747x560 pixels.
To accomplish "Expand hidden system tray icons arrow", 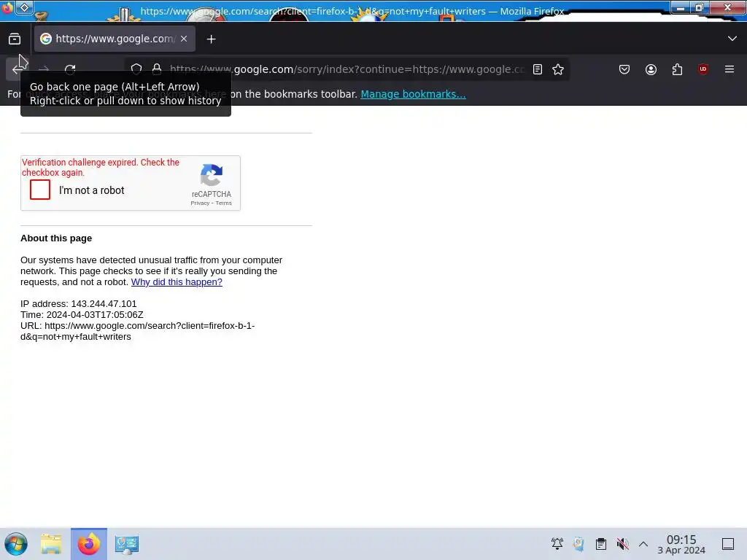I will [643, 544].
